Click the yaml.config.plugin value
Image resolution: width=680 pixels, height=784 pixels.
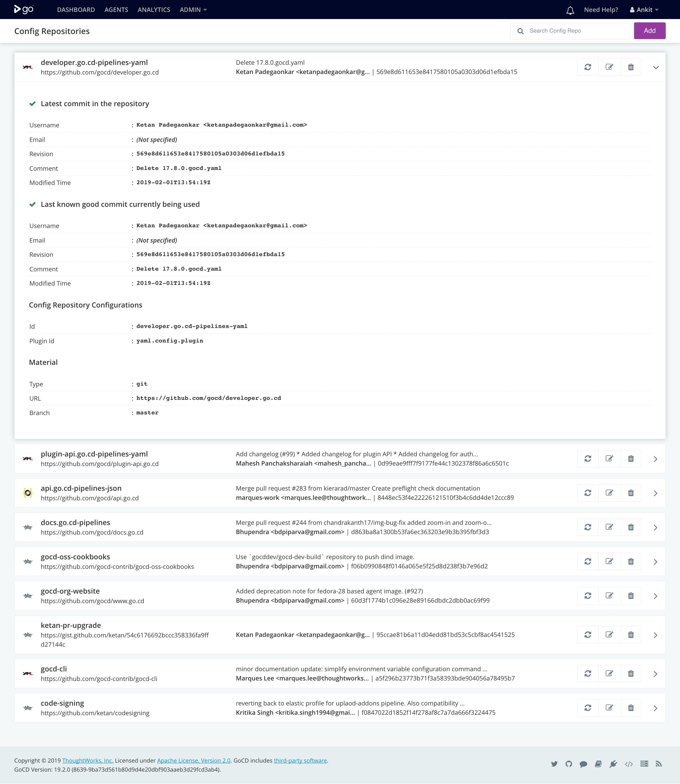click(170, 341)
